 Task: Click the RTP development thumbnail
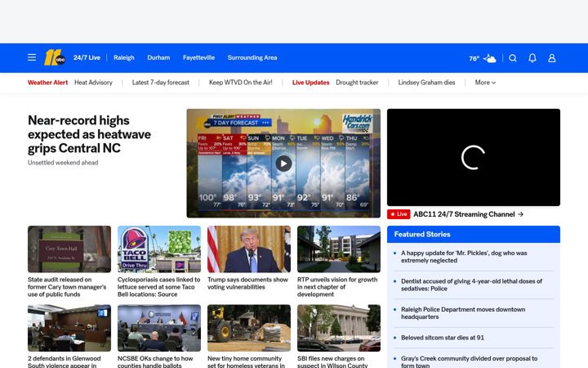pyautogui.click(x=339, y=249)
